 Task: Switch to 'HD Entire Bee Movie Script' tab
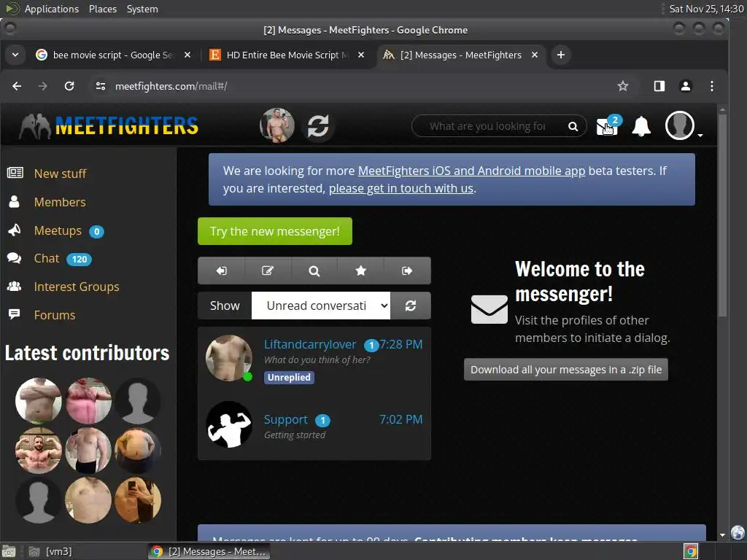pos(287,55)
